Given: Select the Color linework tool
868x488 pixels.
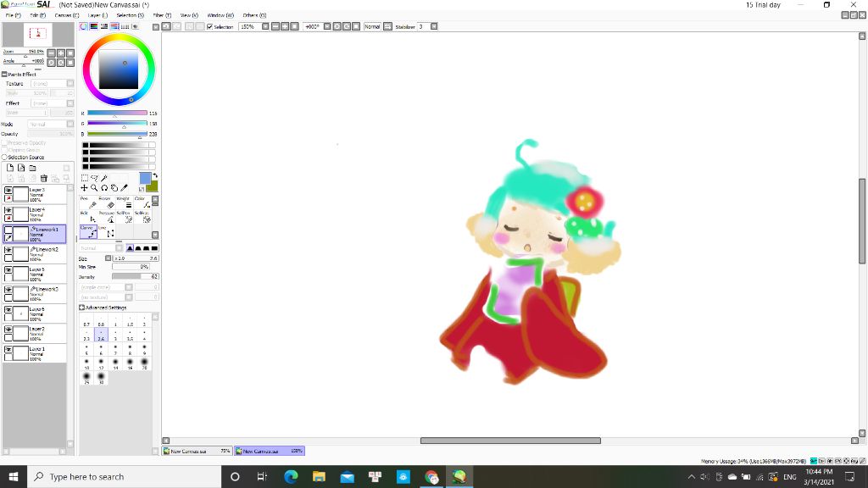Looking at the screenshot, I should coord(142,203).
